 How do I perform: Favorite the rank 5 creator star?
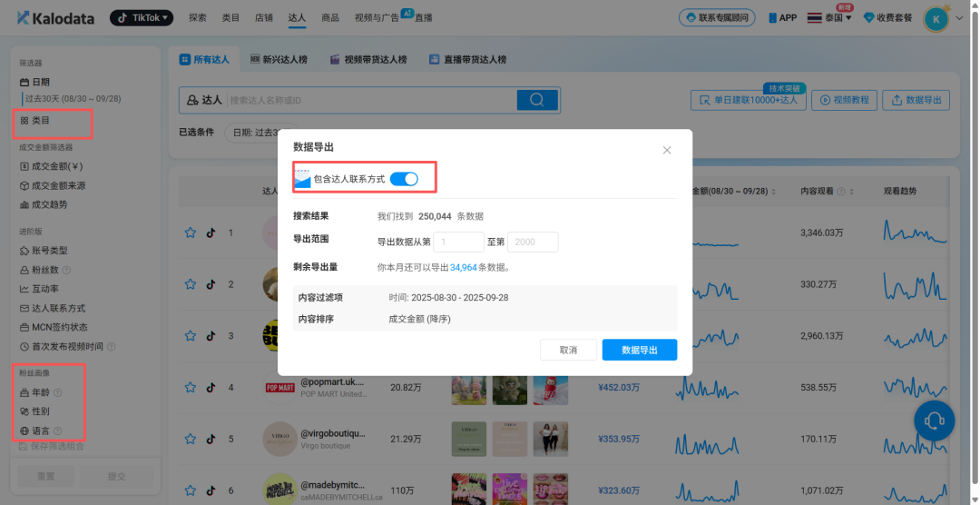click(191, 440)
